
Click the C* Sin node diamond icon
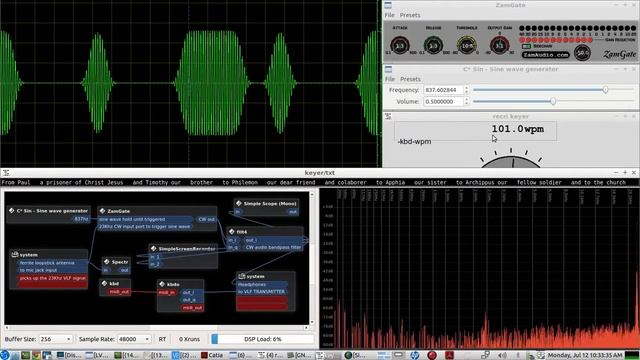(11, 211)
